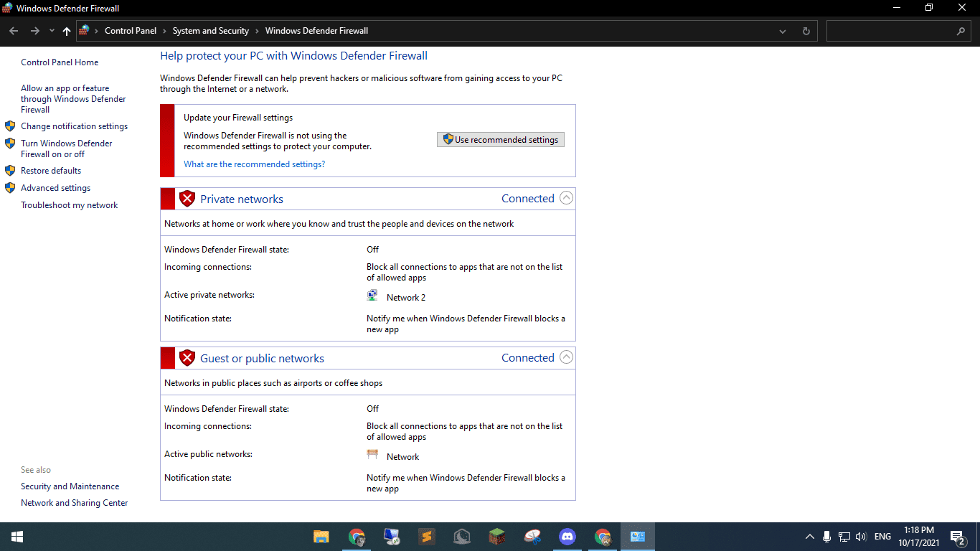Go to Control Panel Home

(60, 62)
